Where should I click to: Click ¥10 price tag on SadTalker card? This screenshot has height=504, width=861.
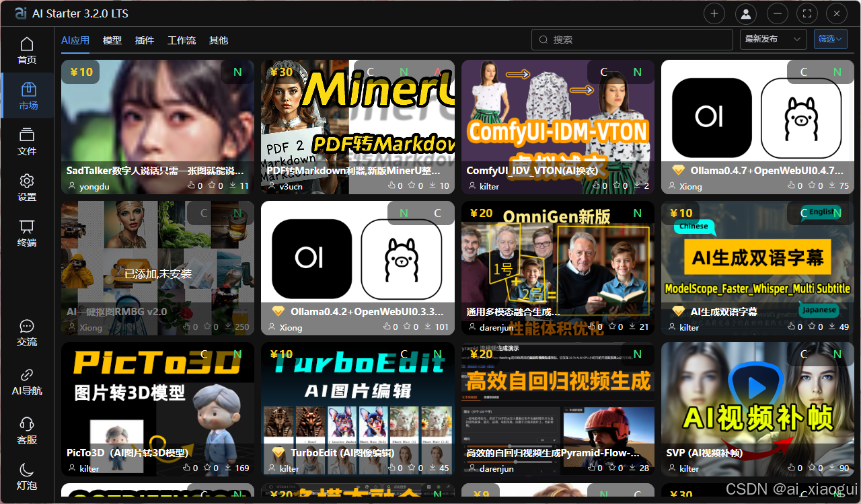81,72
